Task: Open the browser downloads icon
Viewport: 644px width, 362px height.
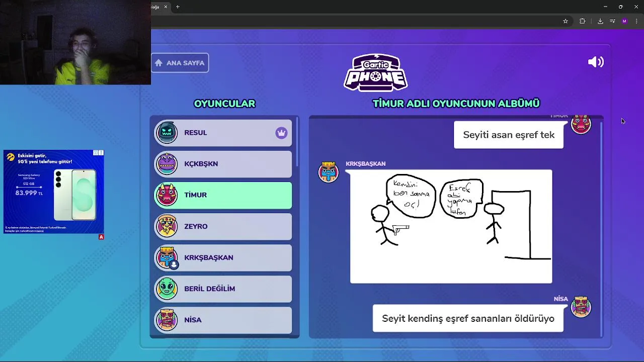Action: click(600, 21)
